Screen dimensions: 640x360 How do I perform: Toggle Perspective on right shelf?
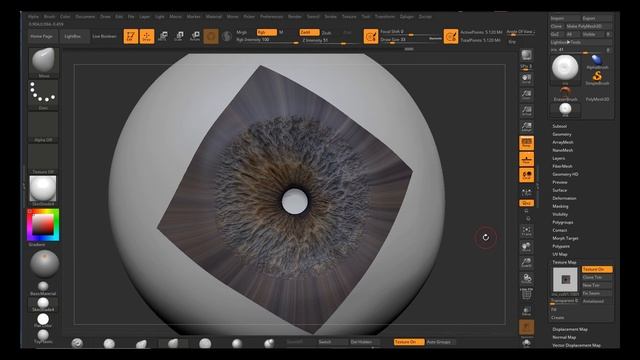[x=527, y=143]
